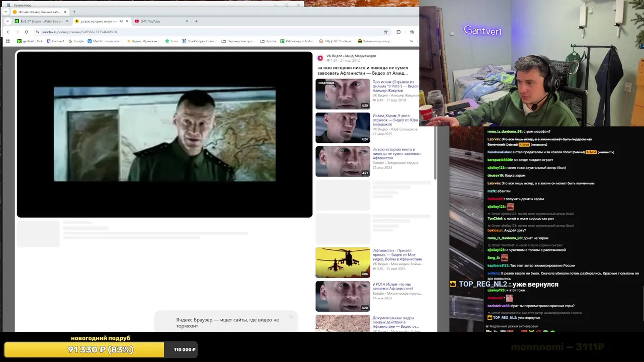Open the Google bookmark
The width and height of the screenshot is (644, 362).
[76, 41]
